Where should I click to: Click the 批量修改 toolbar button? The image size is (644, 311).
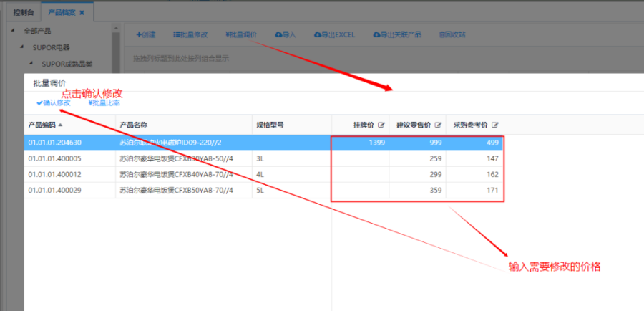190,34
